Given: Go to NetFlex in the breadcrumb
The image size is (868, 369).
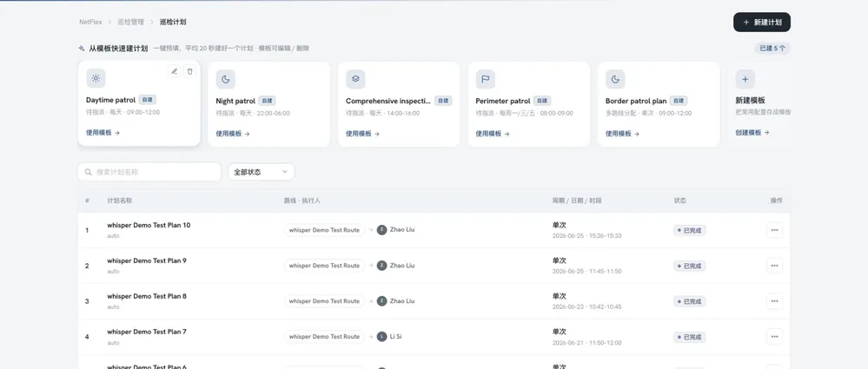Looking at the screenshot, I should tap(90, 22).
